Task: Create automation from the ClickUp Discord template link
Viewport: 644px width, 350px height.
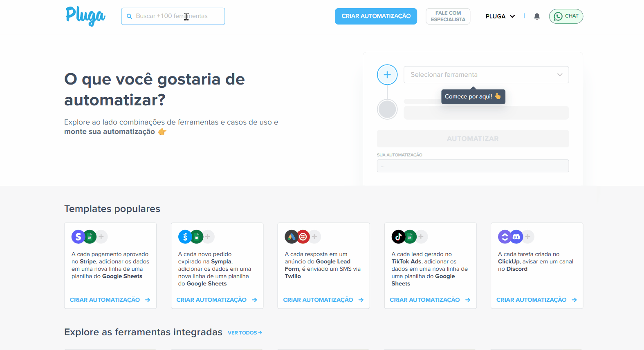Action: click(537, 300)
